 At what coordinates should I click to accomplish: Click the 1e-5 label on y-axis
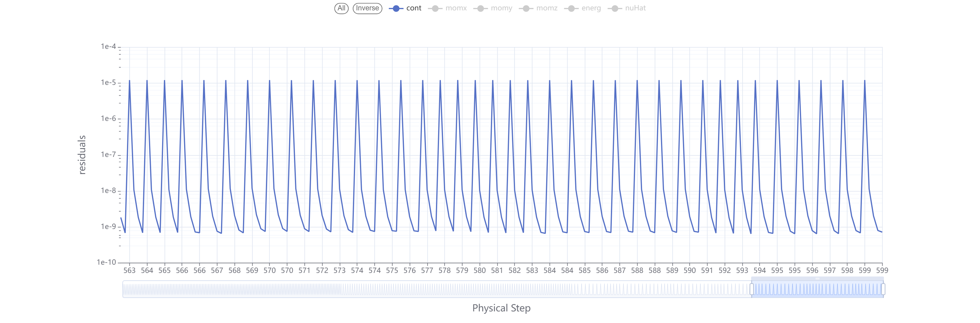click(x=108, y=82)
